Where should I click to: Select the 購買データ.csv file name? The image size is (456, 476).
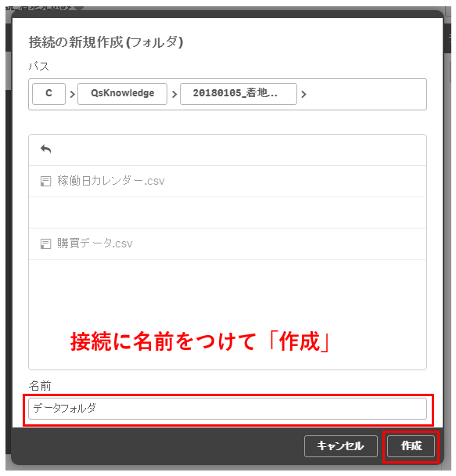pos(95,243)
